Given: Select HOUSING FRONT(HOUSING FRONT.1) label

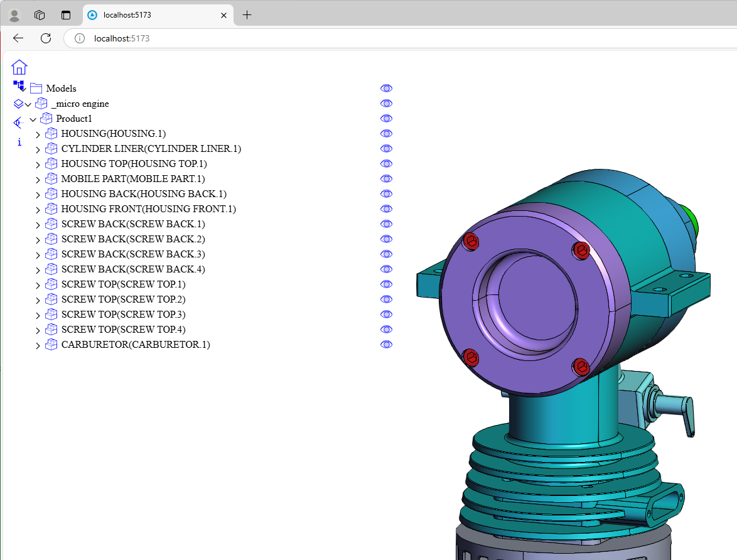Looking at the screenshot, I should (148, 209).
